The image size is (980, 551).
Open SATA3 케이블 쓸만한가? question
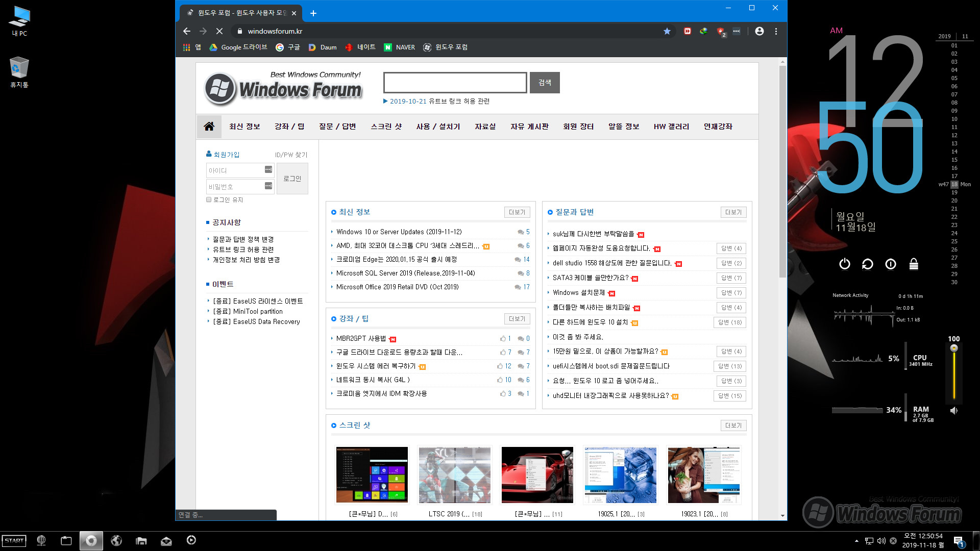[x=591, y=278]
